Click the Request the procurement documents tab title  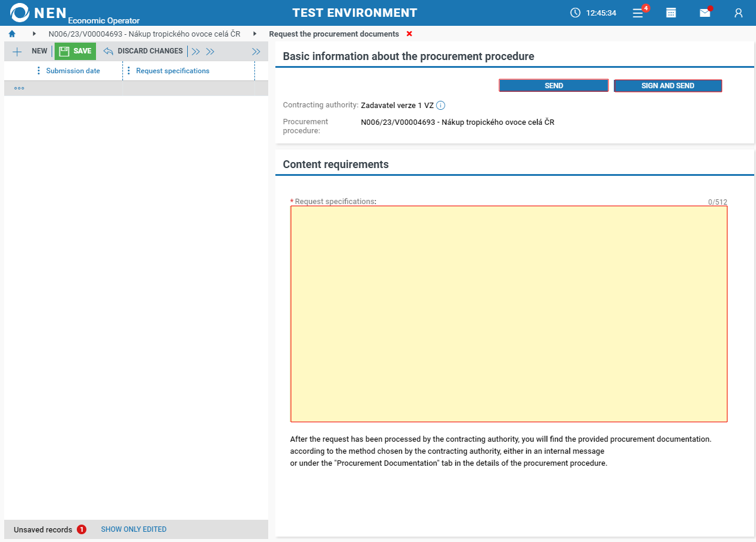(x=334, y=34)
